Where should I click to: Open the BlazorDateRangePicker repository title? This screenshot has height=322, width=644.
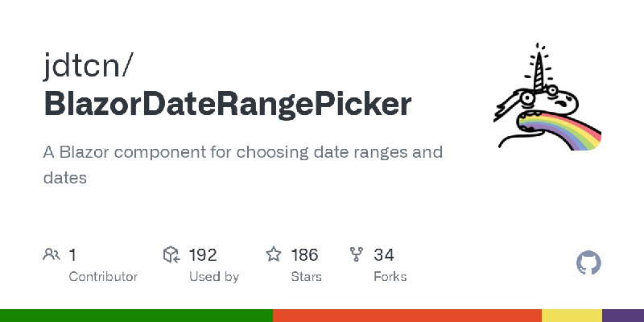coord(228,104)
